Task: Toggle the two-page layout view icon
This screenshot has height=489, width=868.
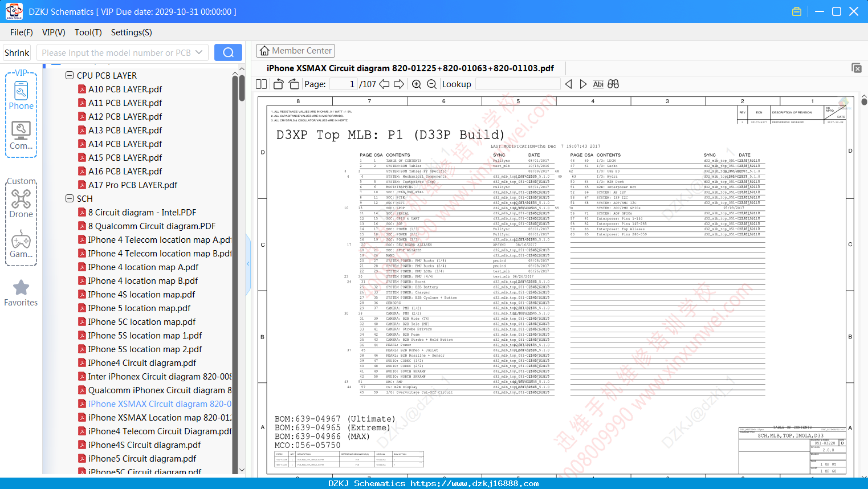Action: tap(262, 84)
